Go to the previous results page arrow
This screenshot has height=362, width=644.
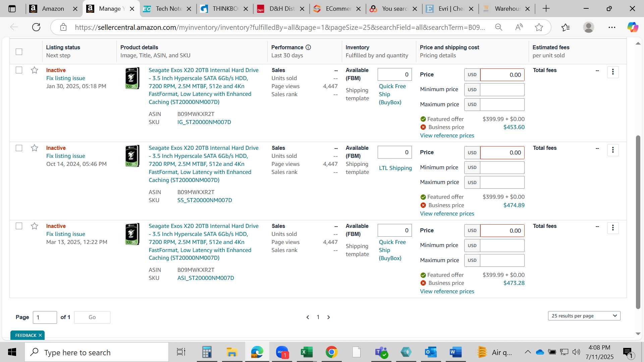click(308, 317)
